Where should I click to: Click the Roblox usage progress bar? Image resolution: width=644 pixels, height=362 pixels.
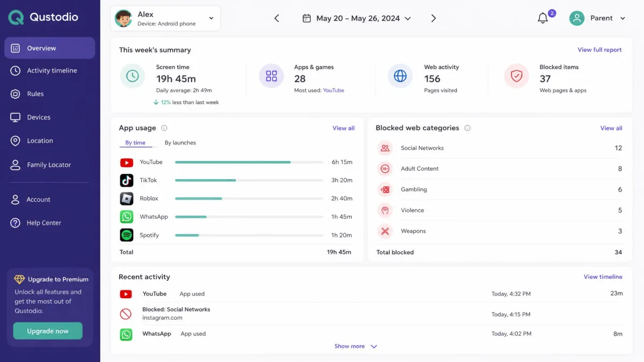[x=249, y=198]
